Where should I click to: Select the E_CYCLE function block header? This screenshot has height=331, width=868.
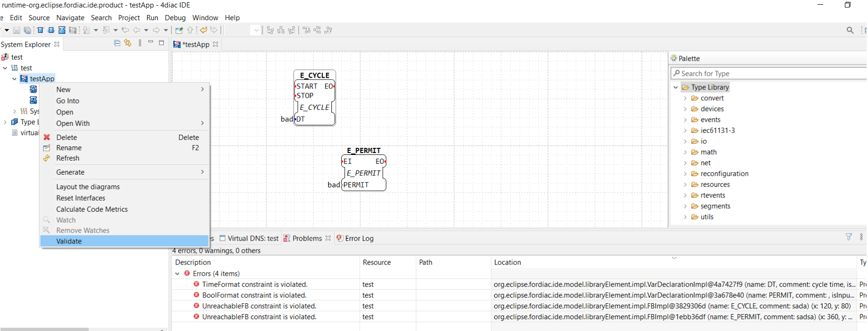314,75
